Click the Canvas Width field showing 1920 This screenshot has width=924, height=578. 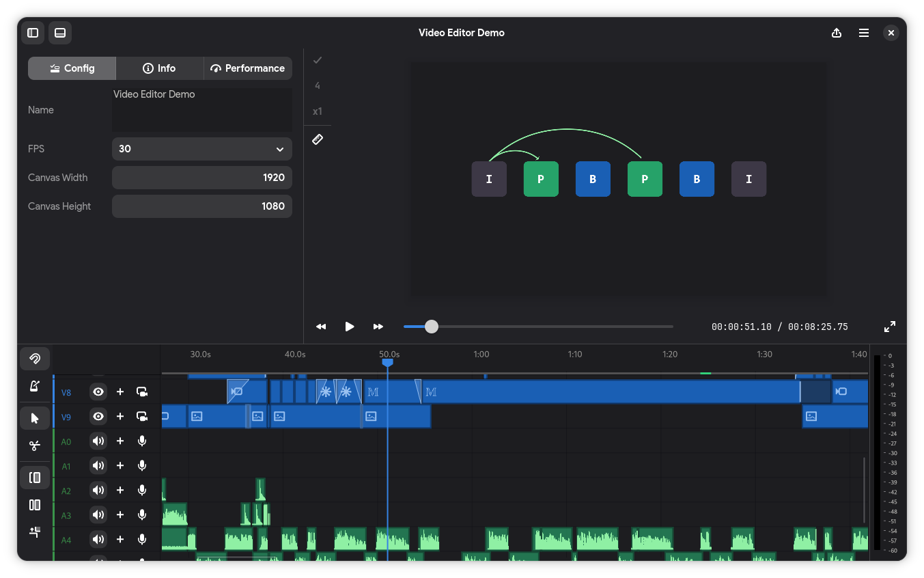click(202, 178)
